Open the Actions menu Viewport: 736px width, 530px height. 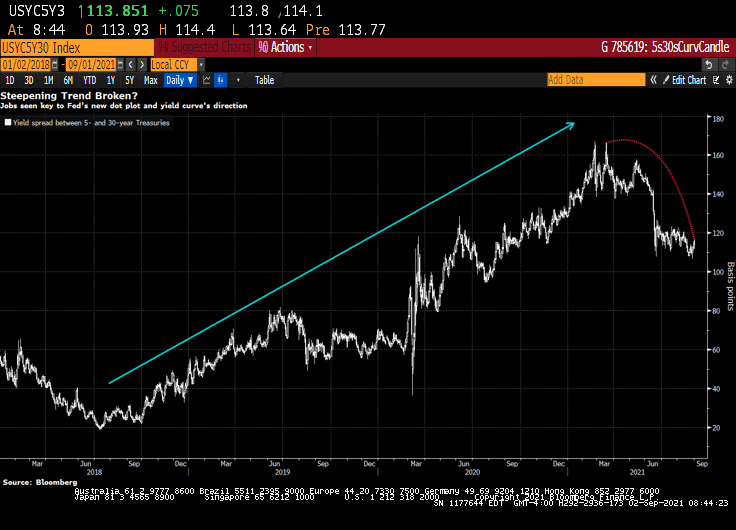[286, 47]
